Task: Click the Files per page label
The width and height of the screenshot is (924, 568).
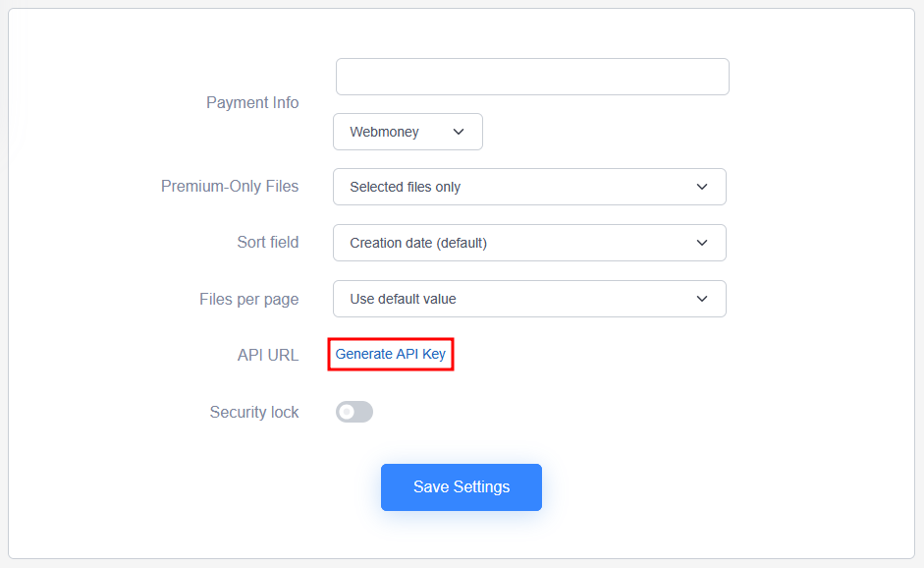Action: tap(248, 299)
